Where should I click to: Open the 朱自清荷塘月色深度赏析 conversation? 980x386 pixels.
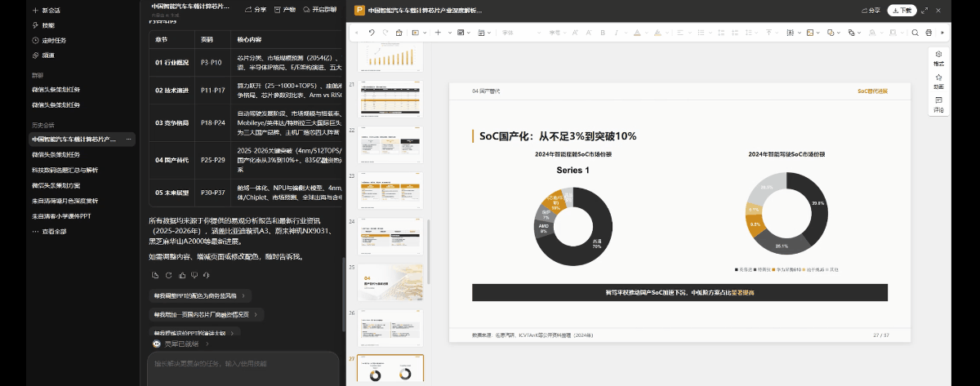pos(65,201)
